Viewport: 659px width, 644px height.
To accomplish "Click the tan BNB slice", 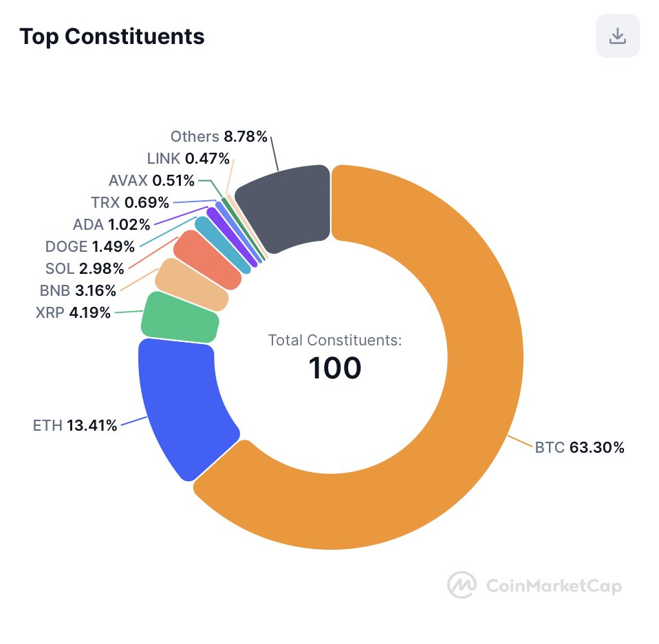I will tap(191, 285).
